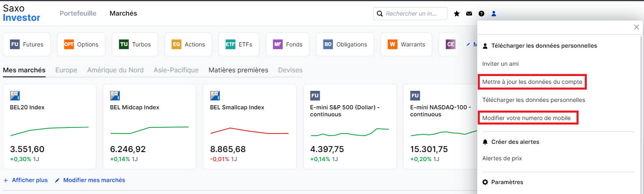Choose the ETF ETFs product button
Viewport: 644px width, 194px height.
coord(239,44)
